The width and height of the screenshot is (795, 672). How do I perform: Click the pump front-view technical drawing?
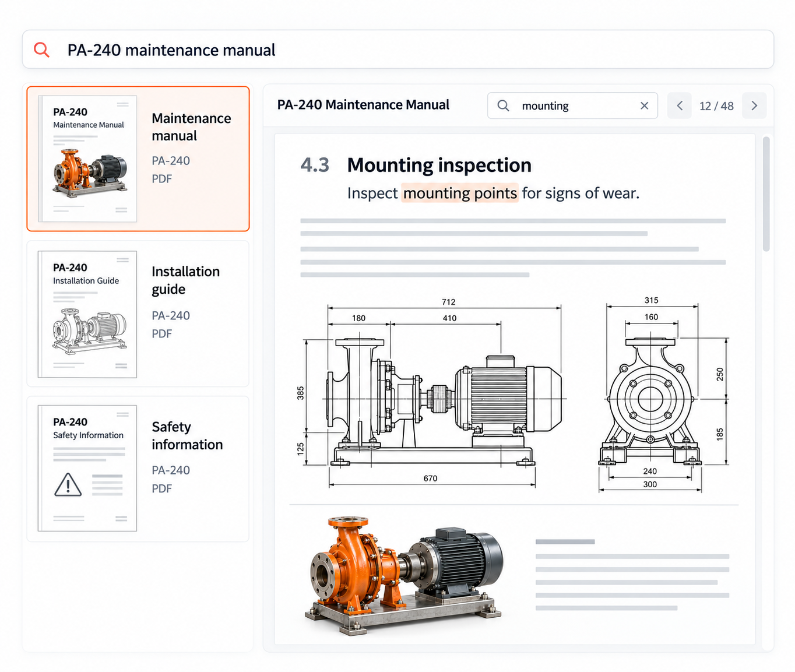663,395
